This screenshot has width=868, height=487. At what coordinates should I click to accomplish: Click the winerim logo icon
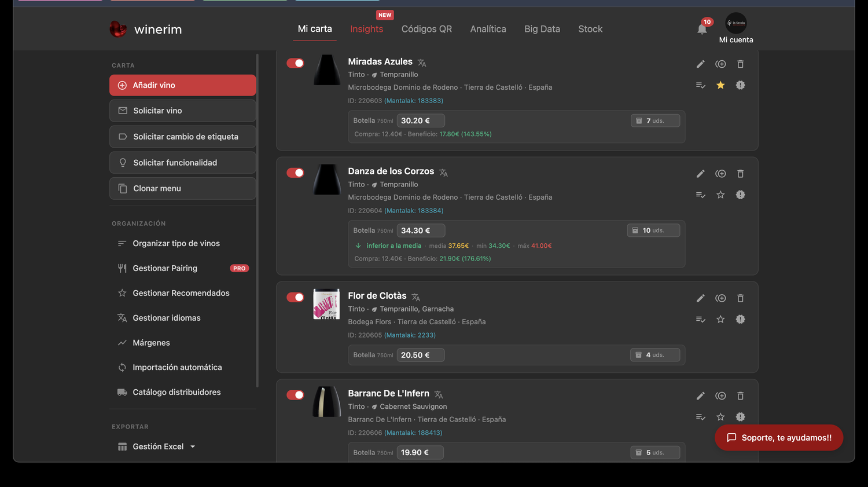[118, 29]
